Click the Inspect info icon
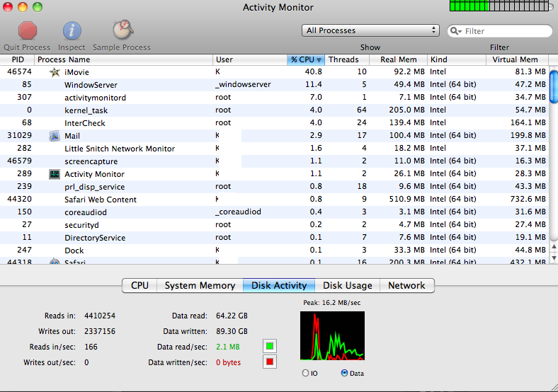 point(72,30)
